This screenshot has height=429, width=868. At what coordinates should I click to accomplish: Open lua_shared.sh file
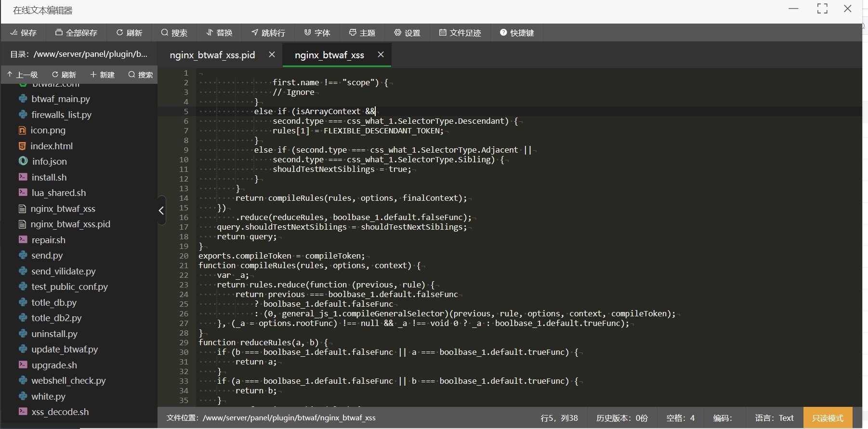tap(58, 193)
